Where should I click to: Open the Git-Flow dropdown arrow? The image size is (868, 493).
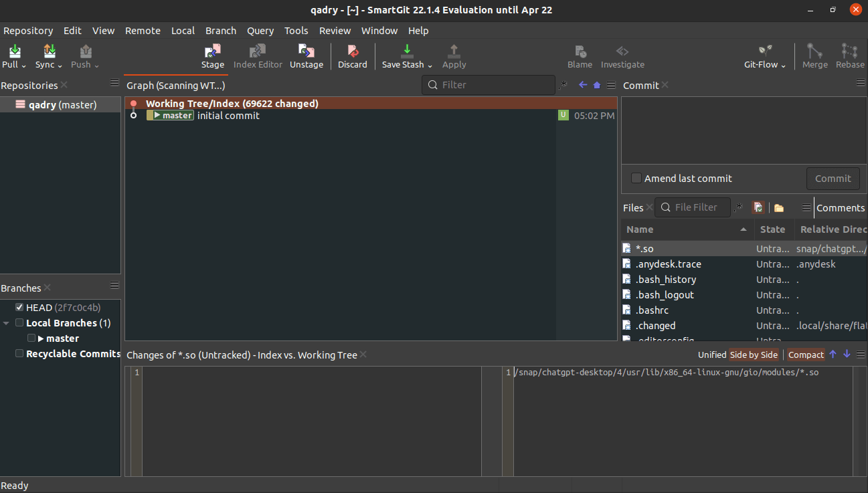(783, 66)
